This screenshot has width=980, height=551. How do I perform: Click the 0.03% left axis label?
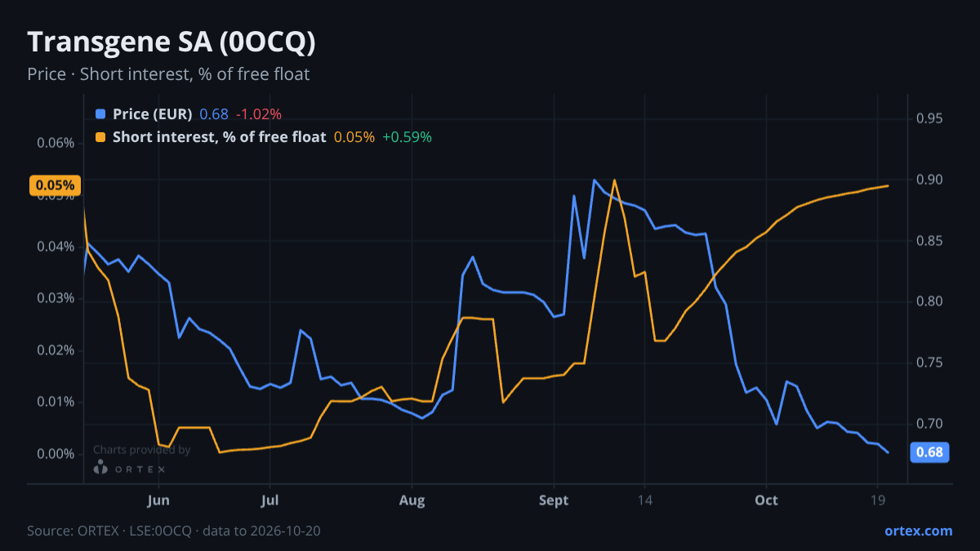coord(56,298)
